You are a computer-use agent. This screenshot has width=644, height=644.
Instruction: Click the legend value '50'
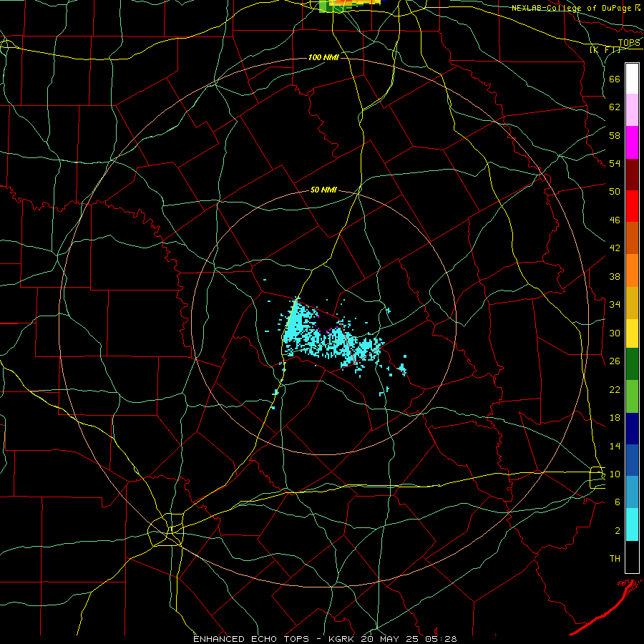[615, 191]
